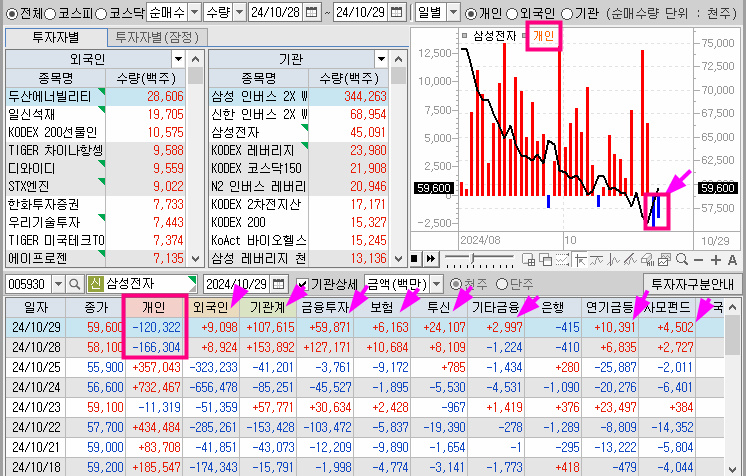Toggle the 기관상세 checkbox
The width and height of the screenshot is (746, 476).
click(302, 284)
